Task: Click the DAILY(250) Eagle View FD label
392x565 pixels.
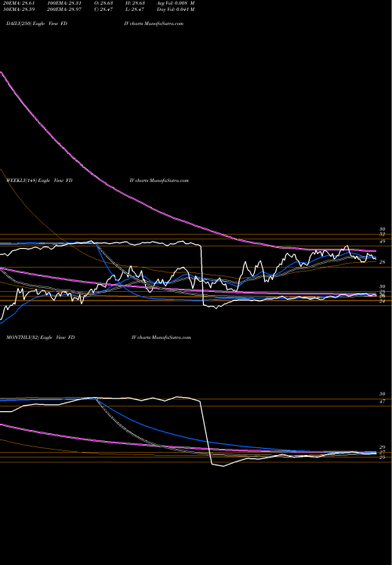Action: point(37,24)
